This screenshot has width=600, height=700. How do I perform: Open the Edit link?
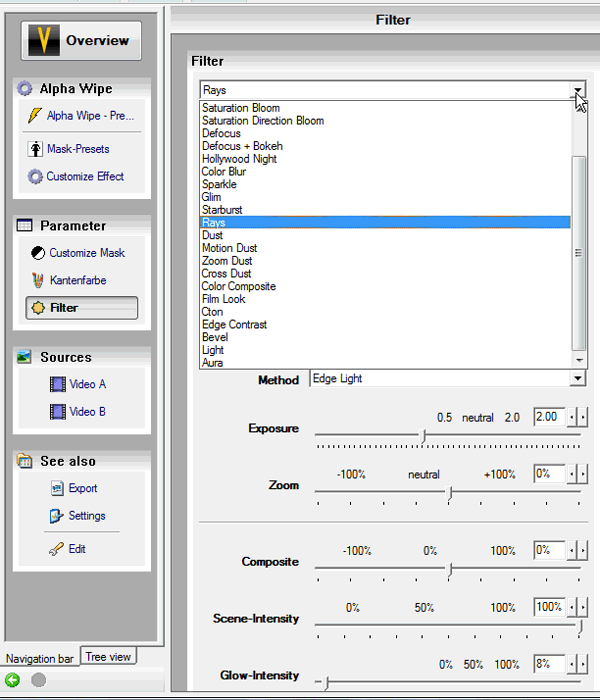(x=77, y=549)
